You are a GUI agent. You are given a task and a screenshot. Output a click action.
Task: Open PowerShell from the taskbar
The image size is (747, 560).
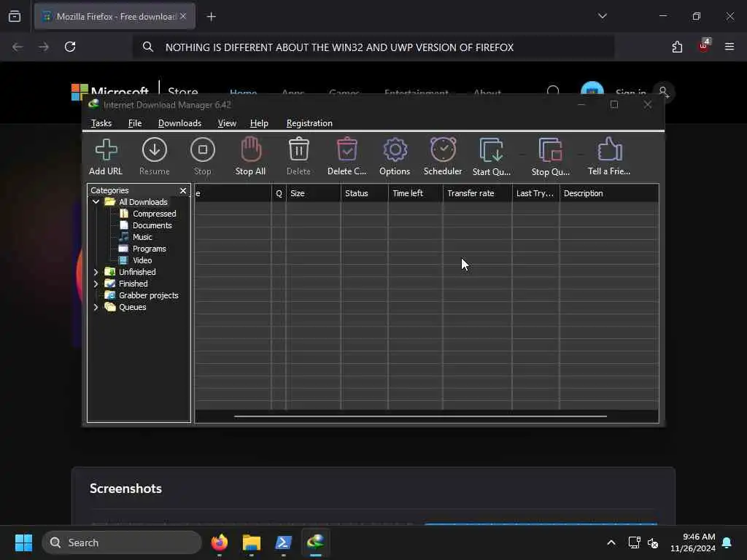[x=284, y=542]
